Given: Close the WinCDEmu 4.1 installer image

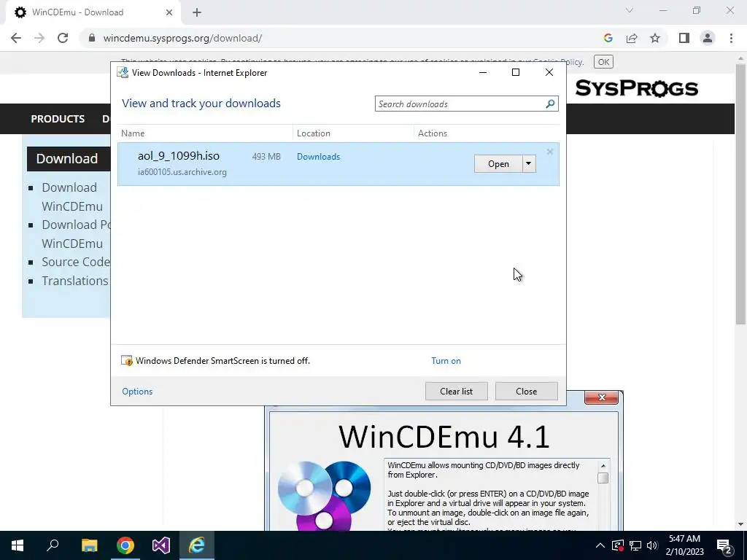Looking at the screenshot, I should (x=601, y=397).
